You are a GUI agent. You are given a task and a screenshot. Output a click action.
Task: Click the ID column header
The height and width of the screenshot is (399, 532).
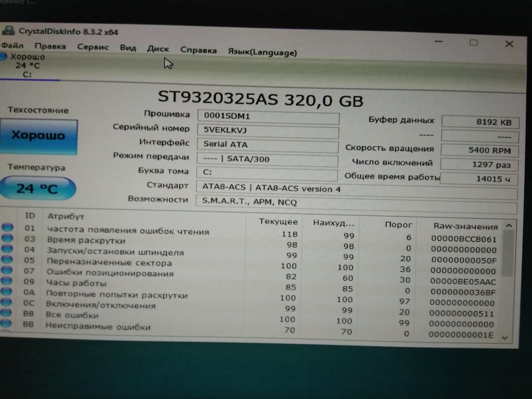click(30, 215)
